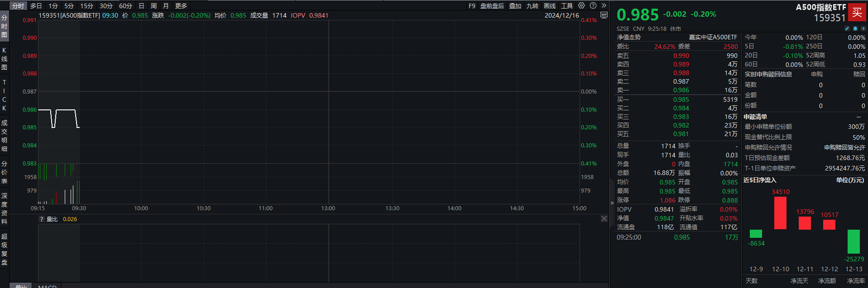Screen dimensions: 868x288
Task: Click the plus icon under the stock code
Action: pyautogui.click(x=863, y=28)
